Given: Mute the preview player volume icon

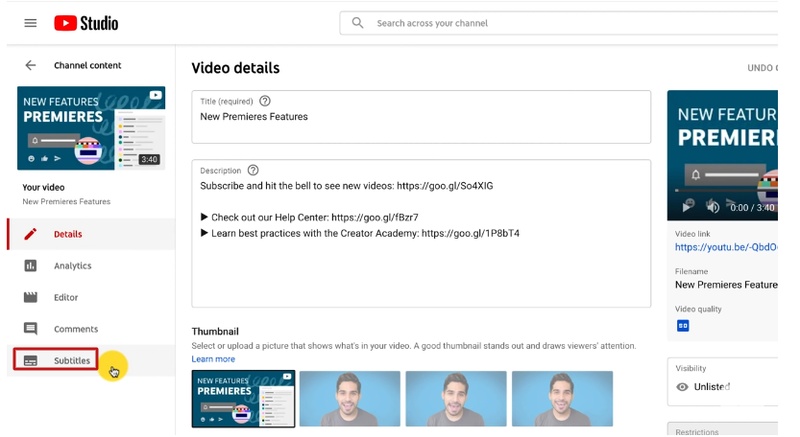Looking at the screenshot, I should [712, 206].
